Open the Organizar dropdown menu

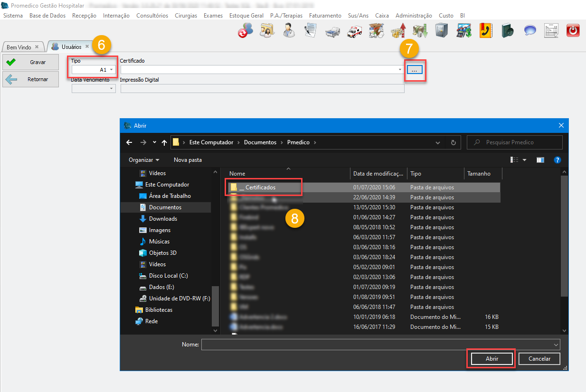[x=144, y=160]
